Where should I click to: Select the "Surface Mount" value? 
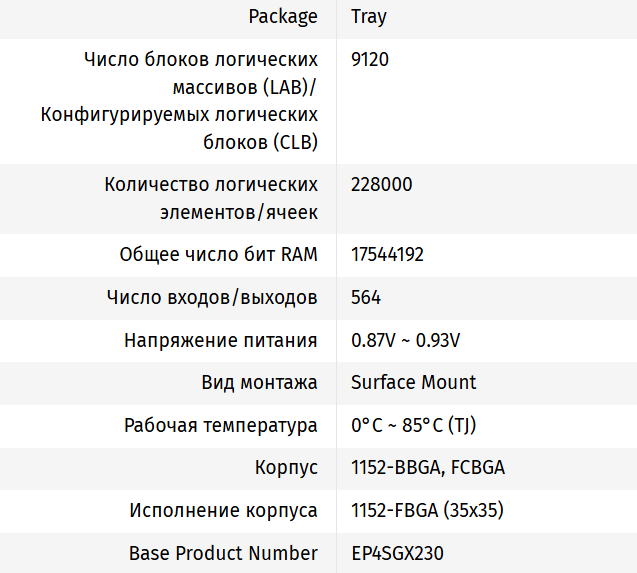pos(414,382)
